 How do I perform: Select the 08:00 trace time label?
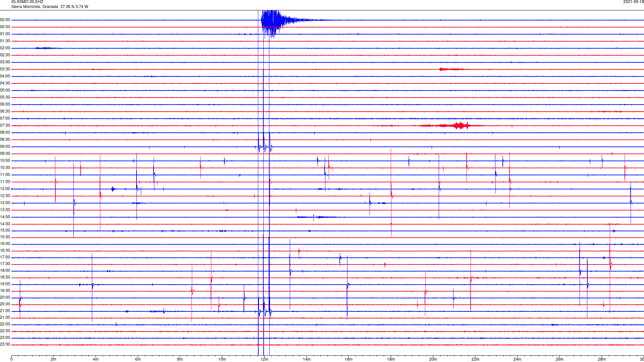5,133
